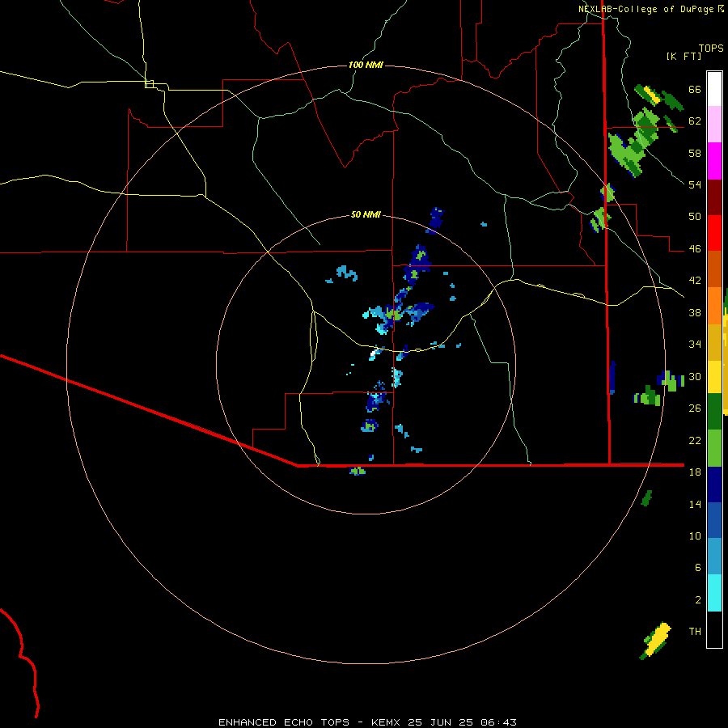Click the light green legend swatch

714,448
